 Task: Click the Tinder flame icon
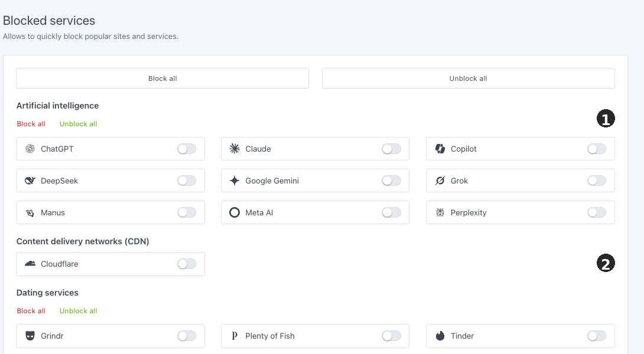(x=440, y=336)
